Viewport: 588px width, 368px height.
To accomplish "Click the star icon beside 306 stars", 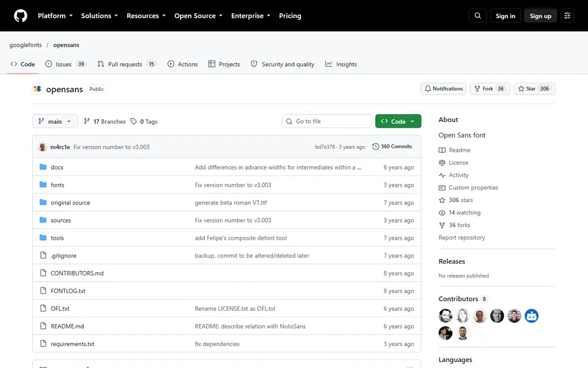I will point(442,200).
